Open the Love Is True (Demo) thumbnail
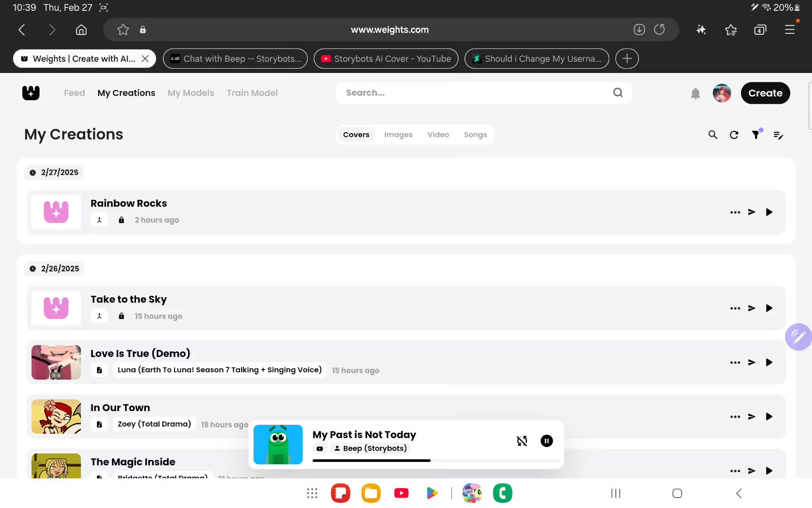The image size is (812, 508). (56, 362)
